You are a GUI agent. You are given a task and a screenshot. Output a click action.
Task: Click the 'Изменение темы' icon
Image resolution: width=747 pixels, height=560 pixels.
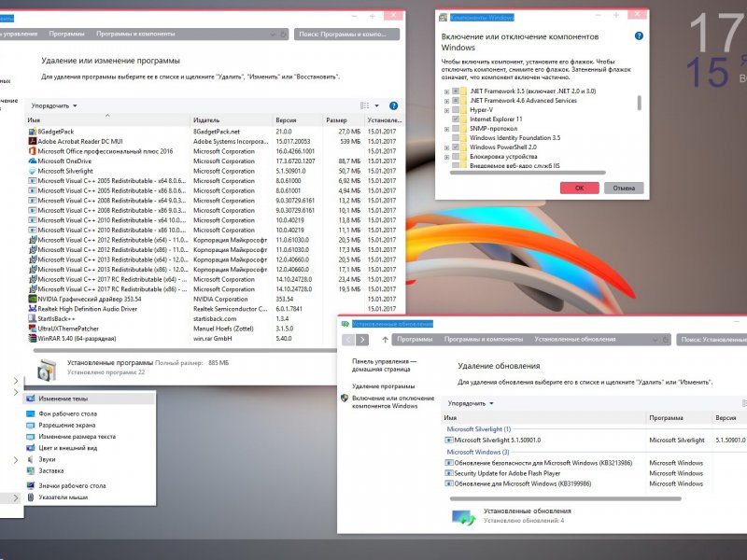(x=31, y=399)
